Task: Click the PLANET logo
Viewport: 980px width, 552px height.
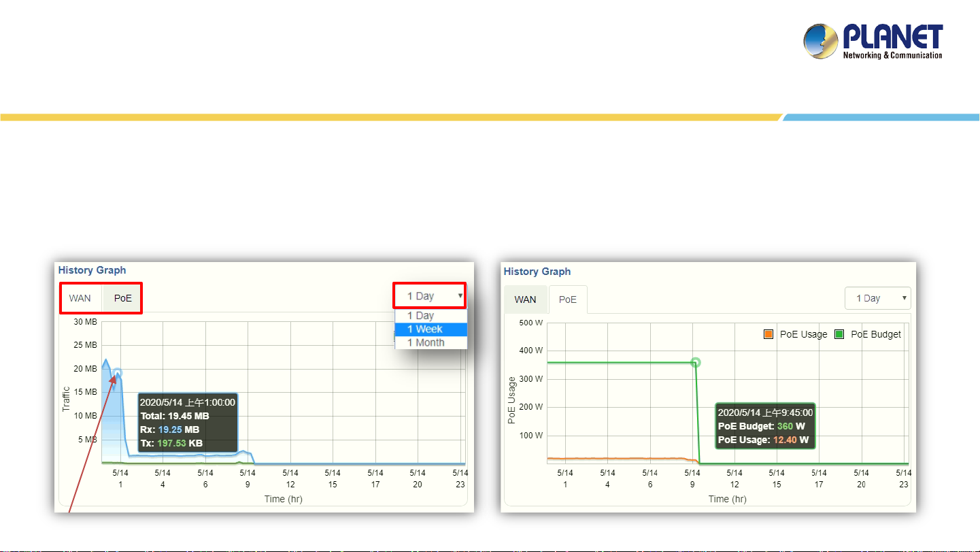Action: click(x=873, y=42)
